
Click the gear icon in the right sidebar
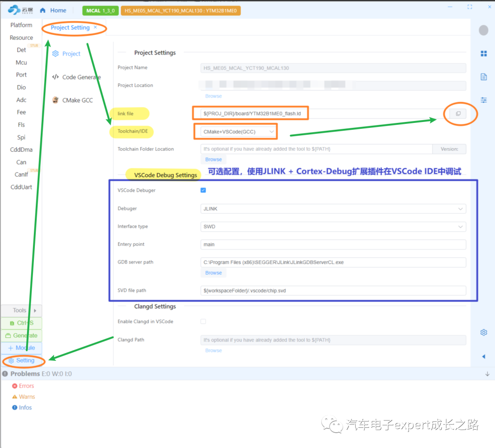484,332
